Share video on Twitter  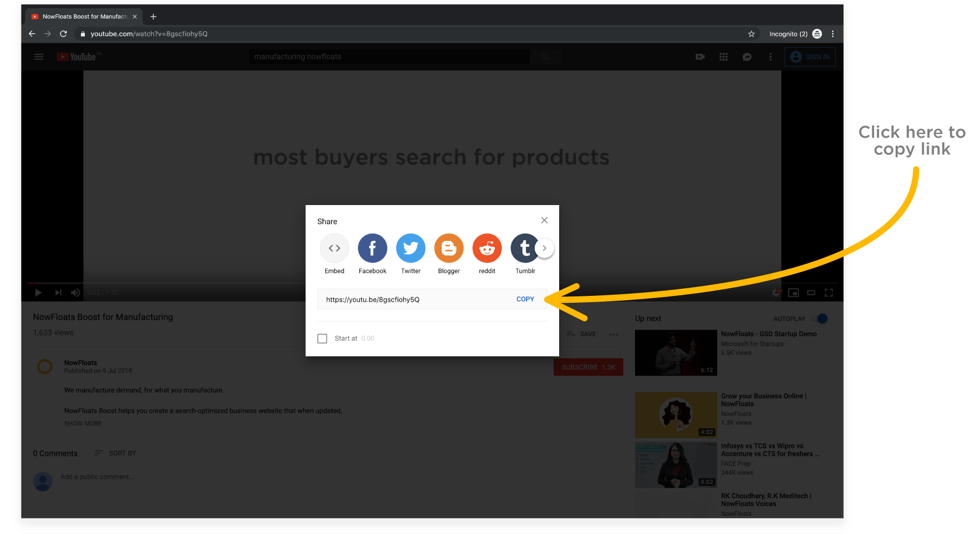(x=411, y=248)
